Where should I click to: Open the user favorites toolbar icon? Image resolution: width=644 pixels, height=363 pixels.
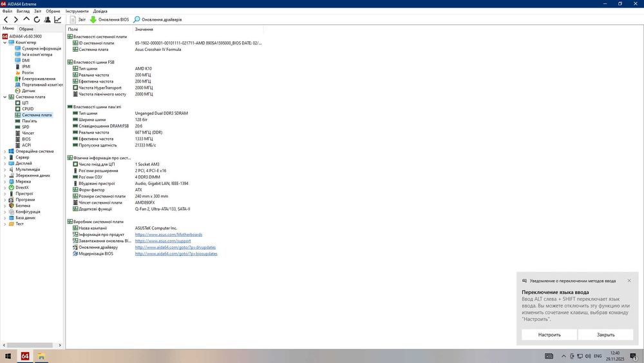tap(47, 19)
